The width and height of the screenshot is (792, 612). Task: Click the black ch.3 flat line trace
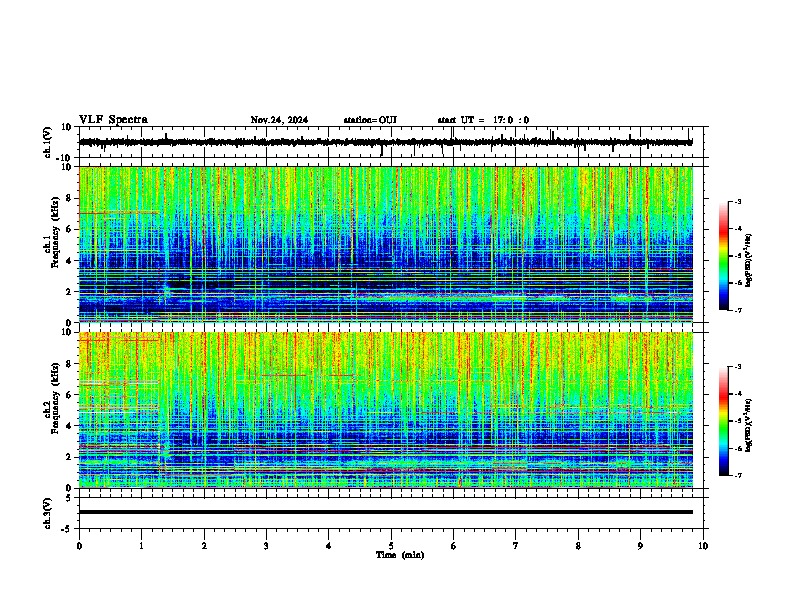pyautogui.click(x=386, y=512)
